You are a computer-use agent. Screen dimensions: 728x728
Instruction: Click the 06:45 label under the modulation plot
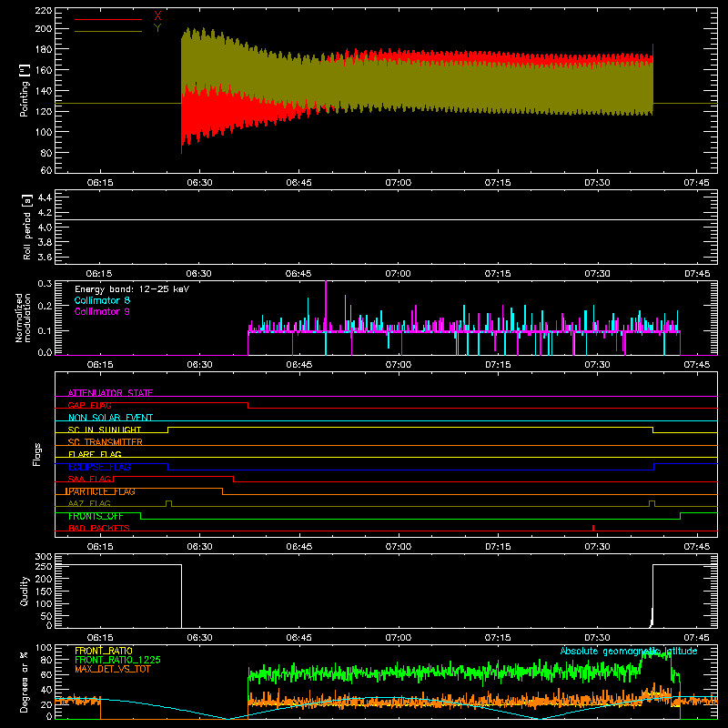299,365
